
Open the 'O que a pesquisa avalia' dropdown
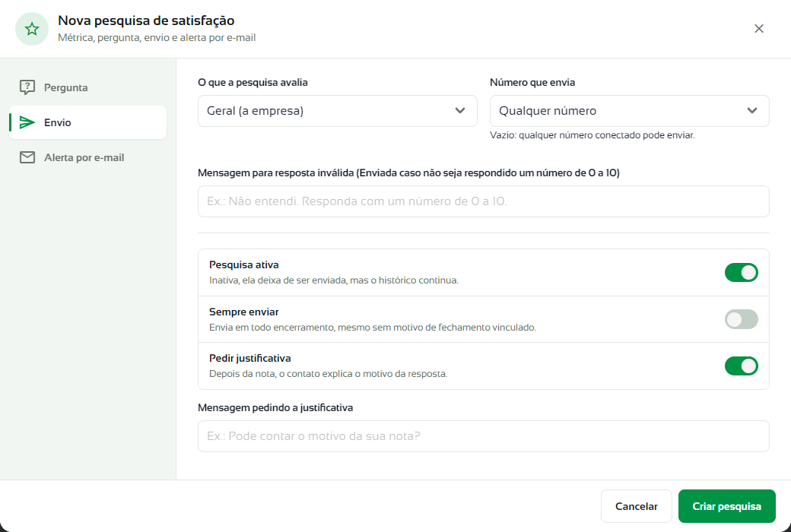coord(338,111)
